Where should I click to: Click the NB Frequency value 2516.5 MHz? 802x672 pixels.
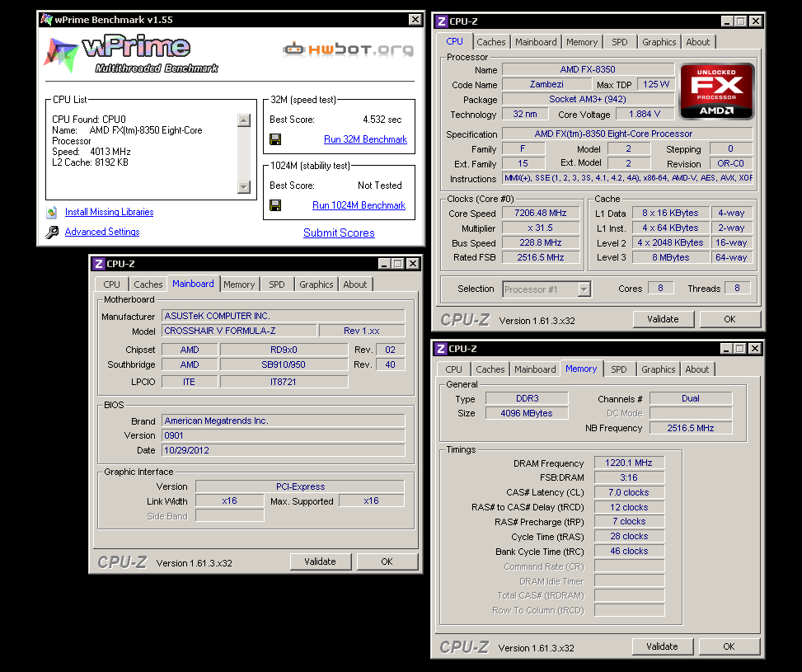pos(691,428)
